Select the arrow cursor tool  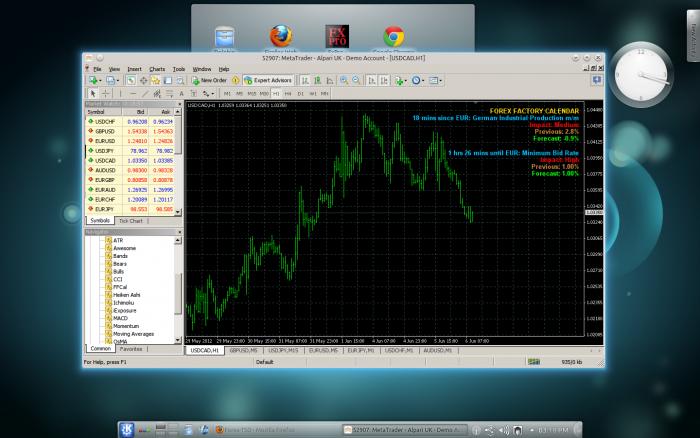(x=93, y=94)
